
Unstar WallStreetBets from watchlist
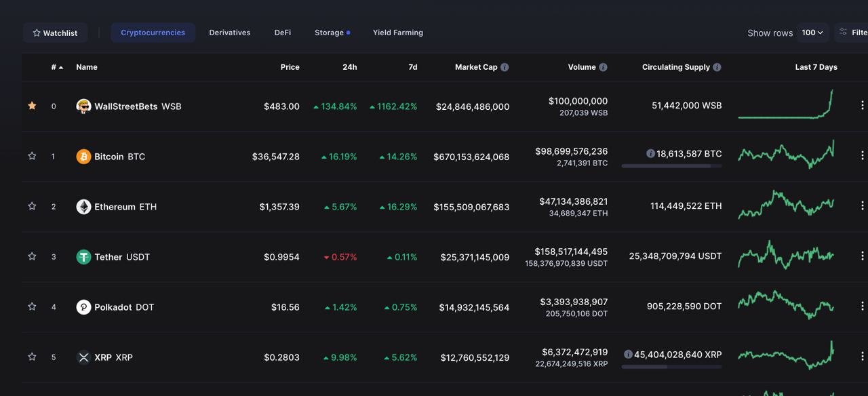[32, 106]
